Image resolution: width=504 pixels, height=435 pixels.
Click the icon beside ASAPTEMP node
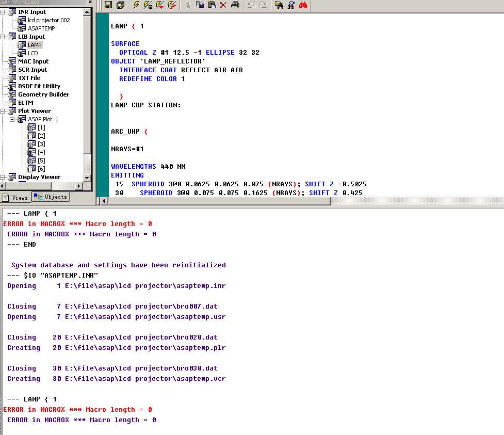22,28
